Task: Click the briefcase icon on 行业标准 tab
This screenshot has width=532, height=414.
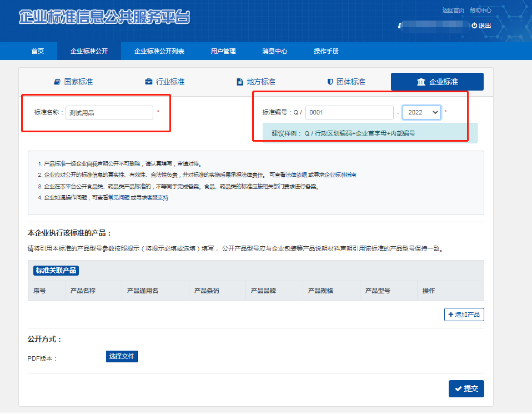Action: point(148,82)
